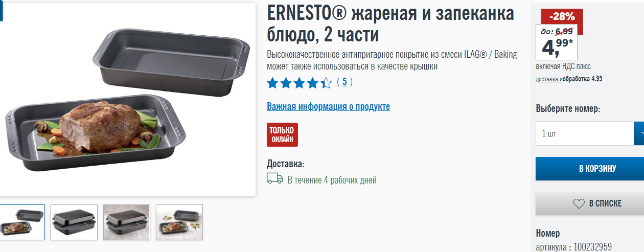This screenshot has width=644, height=252.
Task: Select the 1 шт quantity field
Action: pos(585,133)
